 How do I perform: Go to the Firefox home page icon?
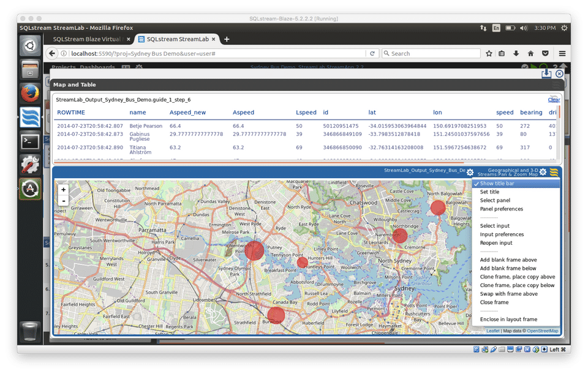click(530, 54)
